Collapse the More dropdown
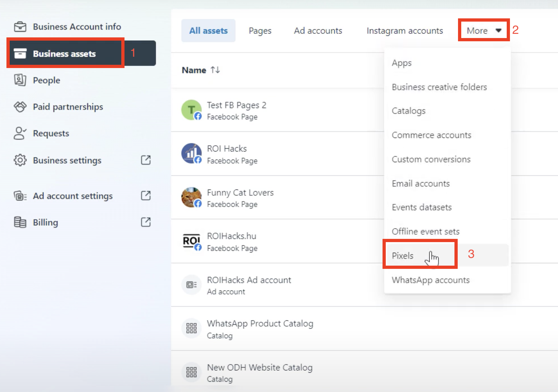558x392 pixels. pos(484,30)
